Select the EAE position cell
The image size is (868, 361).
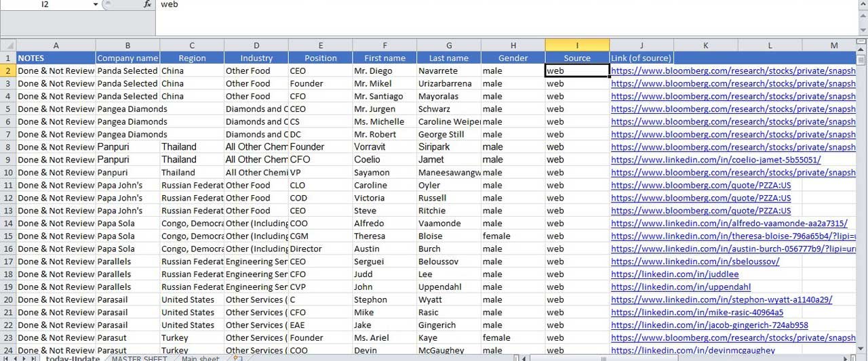coord(320,326)
